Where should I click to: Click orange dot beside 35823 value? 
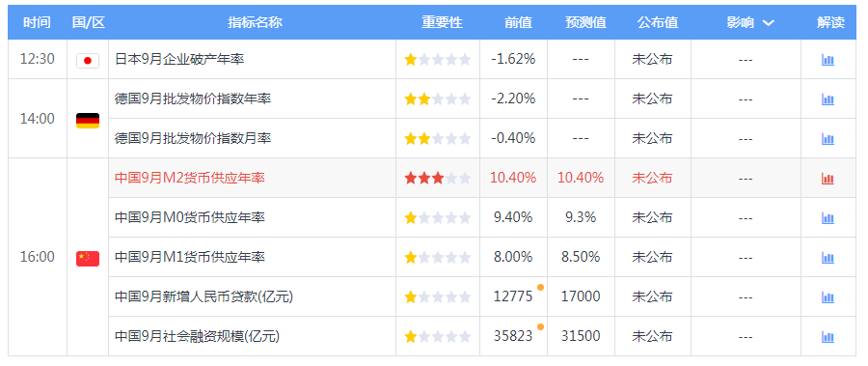pos(540,326)
